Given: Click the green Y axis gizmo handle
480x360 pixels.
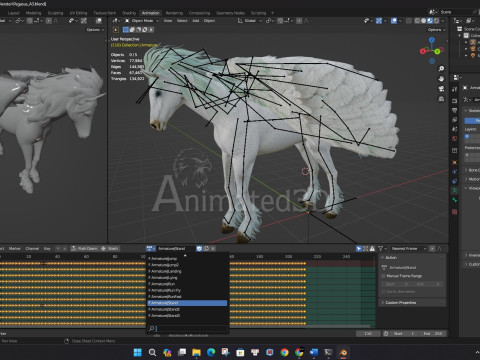Looking at the screenshot, I should pos(437,51).
